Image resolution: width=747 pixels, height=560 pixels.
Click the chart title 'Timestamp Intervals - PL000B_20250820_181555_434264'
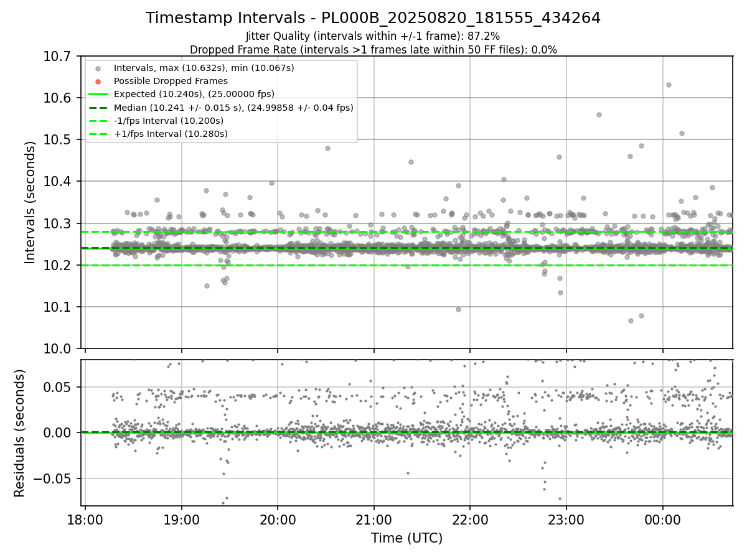coord(373,18)
